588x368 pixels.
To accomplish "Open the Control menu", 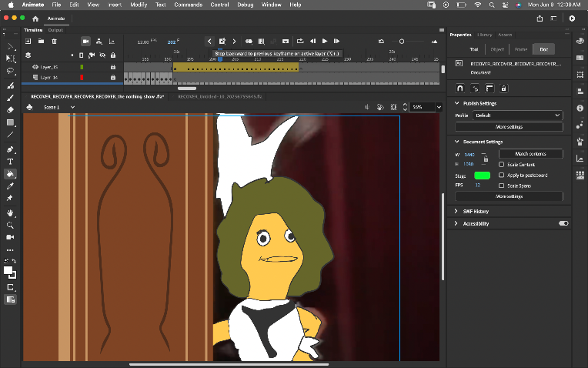I will [219, 5].
